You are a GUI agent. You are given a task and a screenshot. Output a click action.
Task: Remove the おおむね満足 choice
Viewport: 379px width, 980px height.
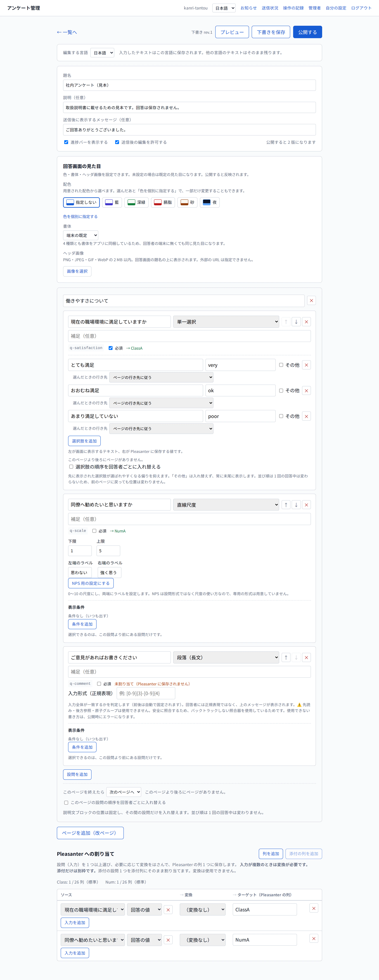pos(306,391)
